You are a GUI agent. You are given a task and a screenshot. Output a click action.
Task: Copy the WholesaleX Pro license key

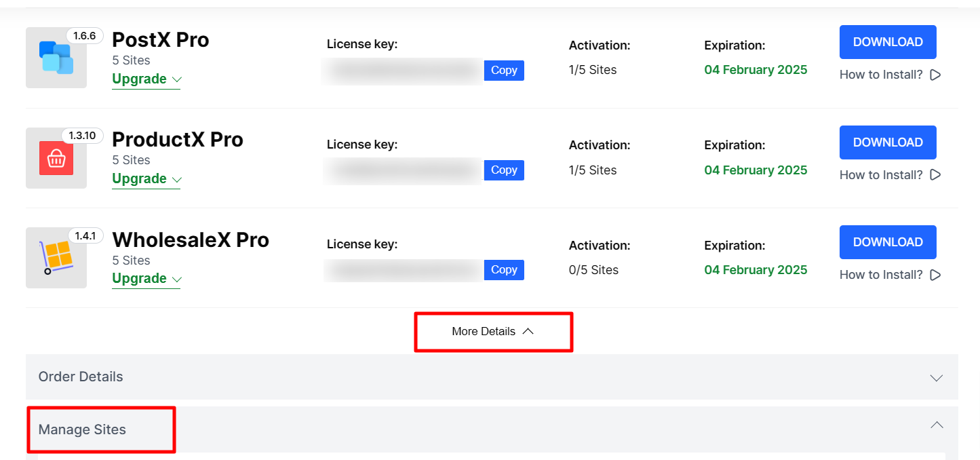504,270
